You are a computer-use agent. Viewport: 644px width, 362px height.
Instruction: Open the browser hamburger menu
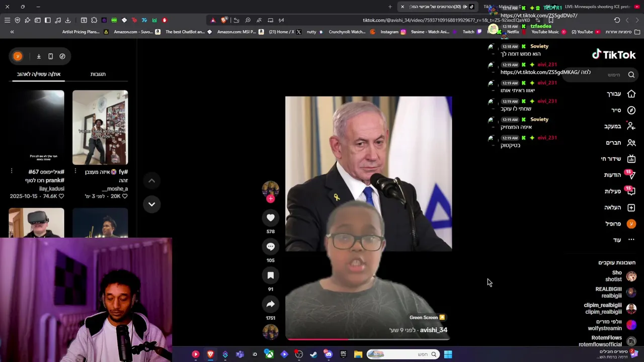tap(7, 20)
